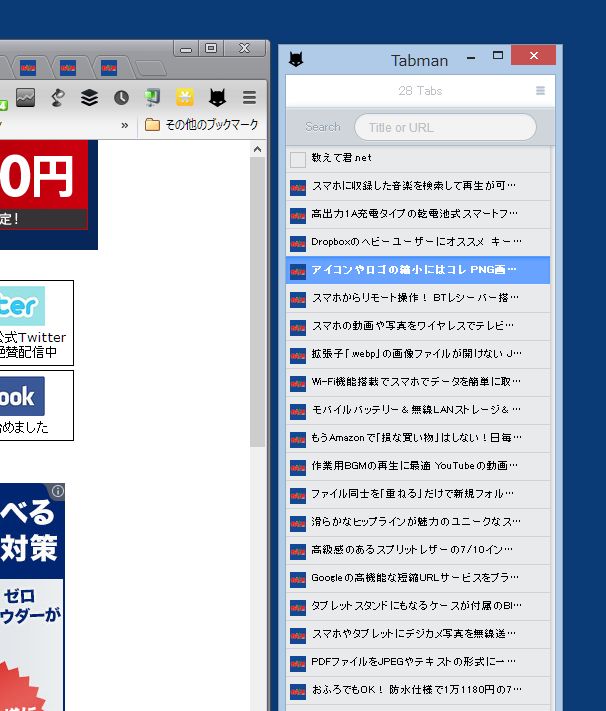Switch to the third Chrome tab
This screenshot has height=711, width=606.
109,68
